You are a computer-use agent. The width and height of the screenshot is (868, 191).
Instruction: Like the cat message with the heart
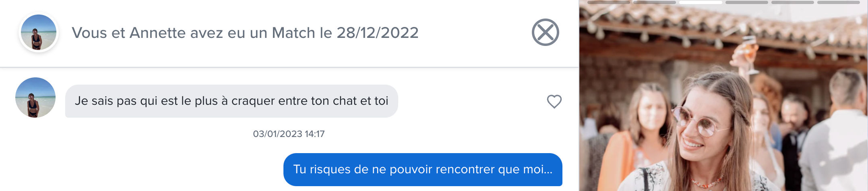(x=554, y=102)
